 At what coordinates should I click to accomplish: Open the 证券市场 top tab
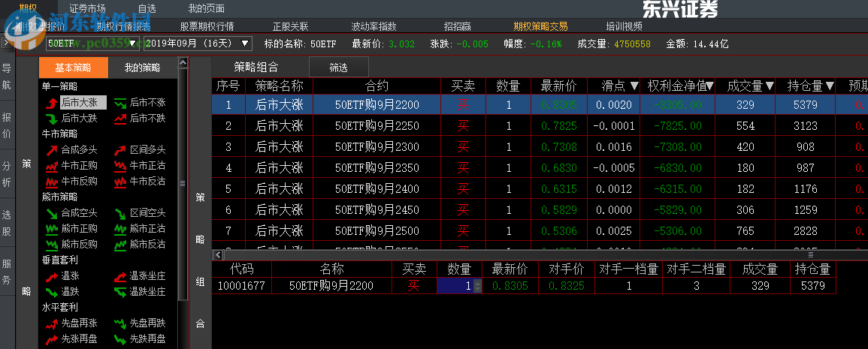87,8
